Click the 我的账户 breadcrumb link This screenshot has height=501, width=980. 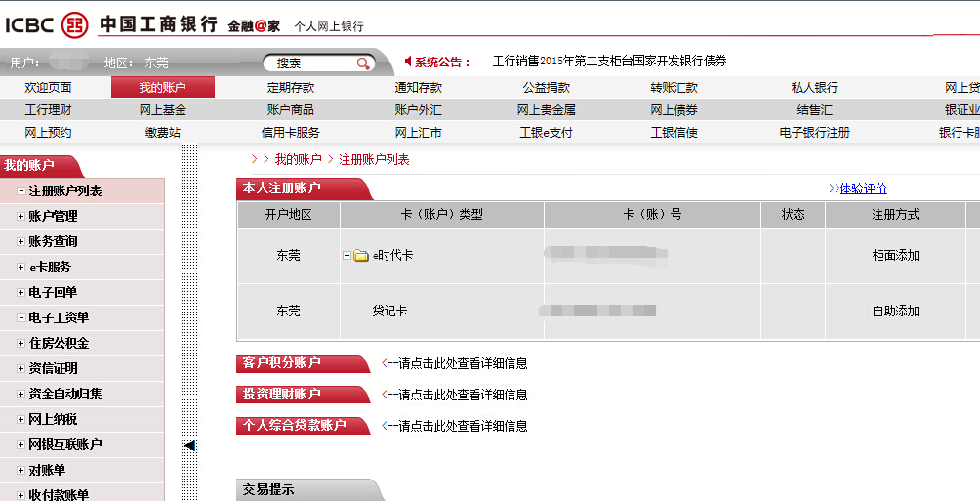(x=298, y=159)
